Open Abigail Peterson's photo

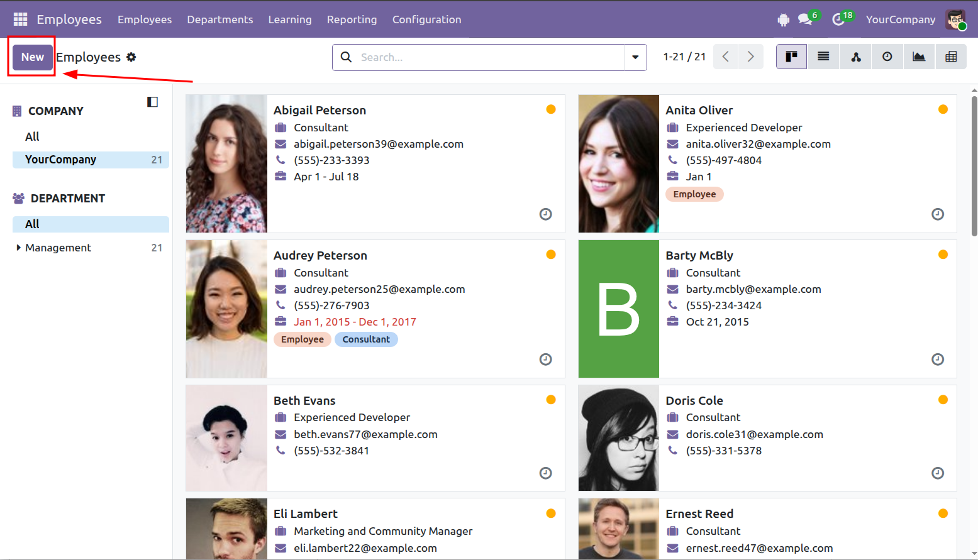tap(226, 163)
